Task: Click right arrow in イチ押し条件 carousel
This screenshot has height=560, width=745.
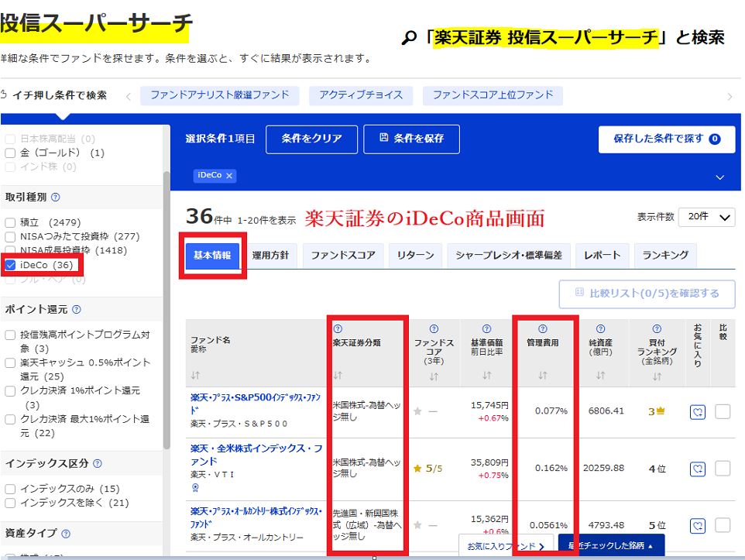Action: click(729, 96)
